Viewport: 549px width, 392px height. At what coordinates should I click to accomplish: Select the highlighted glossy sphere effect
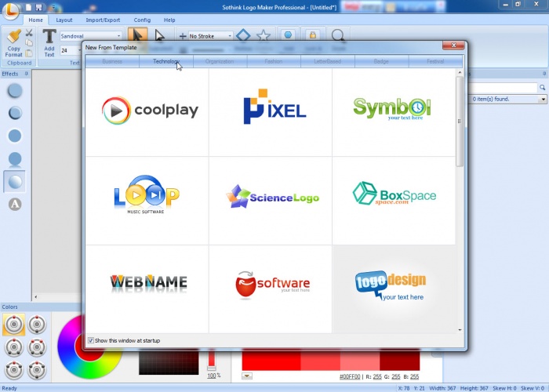click(15, 182)
